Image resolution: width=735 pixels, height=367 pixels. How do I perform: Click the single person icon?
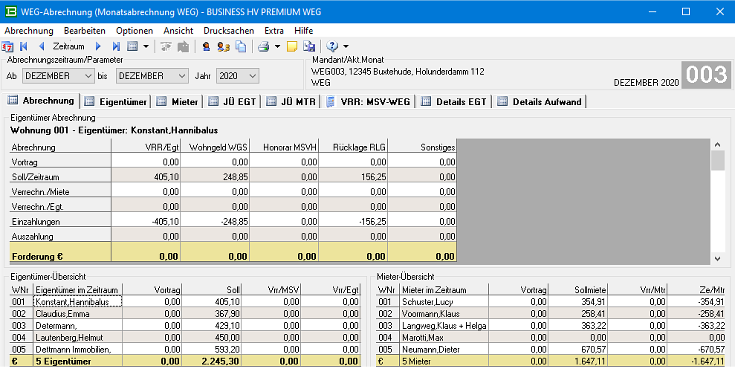click(x=206, y=46)
